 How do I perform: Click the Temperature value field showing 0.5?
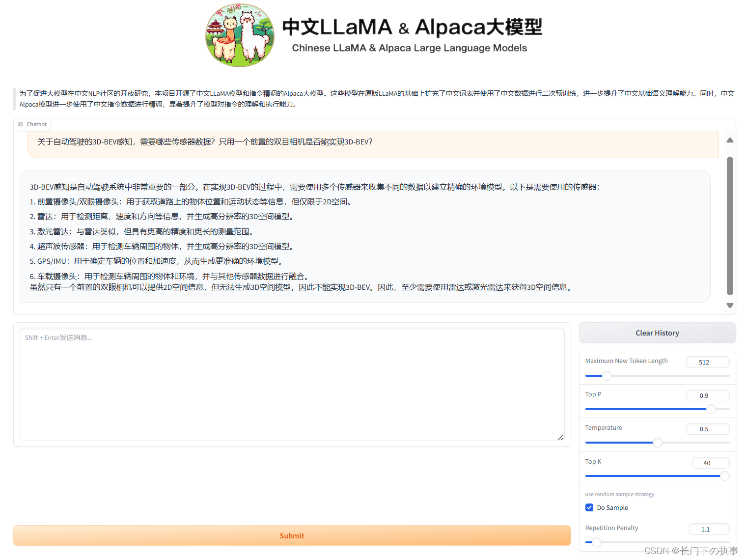[x=708, y=429]
